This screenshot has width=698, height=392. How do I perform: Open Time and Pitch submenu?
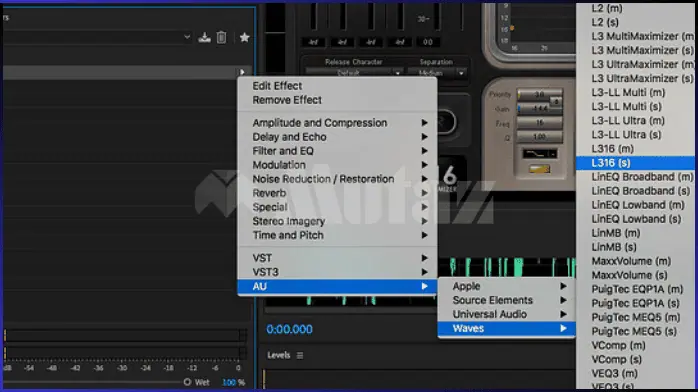click(337, 235)
